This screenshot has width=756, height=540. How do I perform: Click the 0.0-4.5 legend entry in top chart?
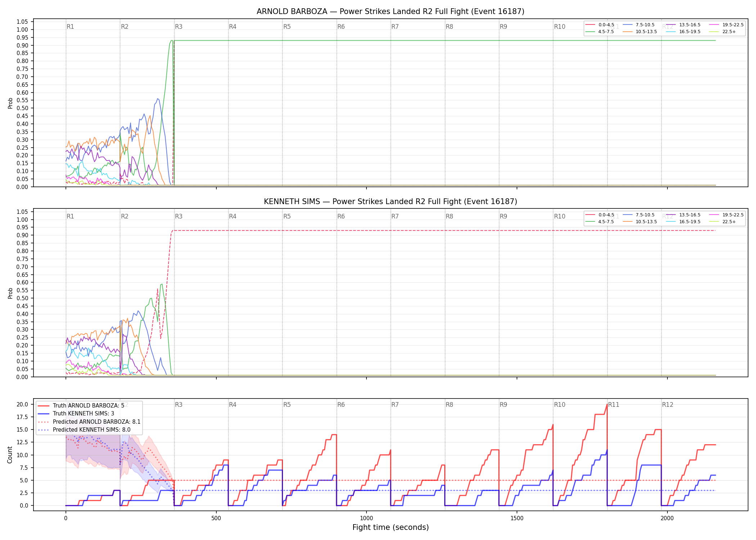pyautogui.click(x=600, y=25)
